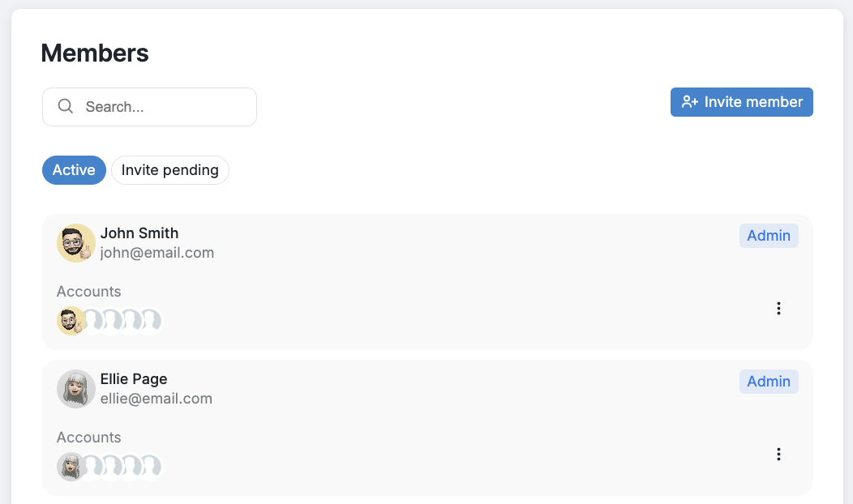This screenshot has width=853, height=504.
Task: Click the Ellie Page member name
Action: (134, 379)
